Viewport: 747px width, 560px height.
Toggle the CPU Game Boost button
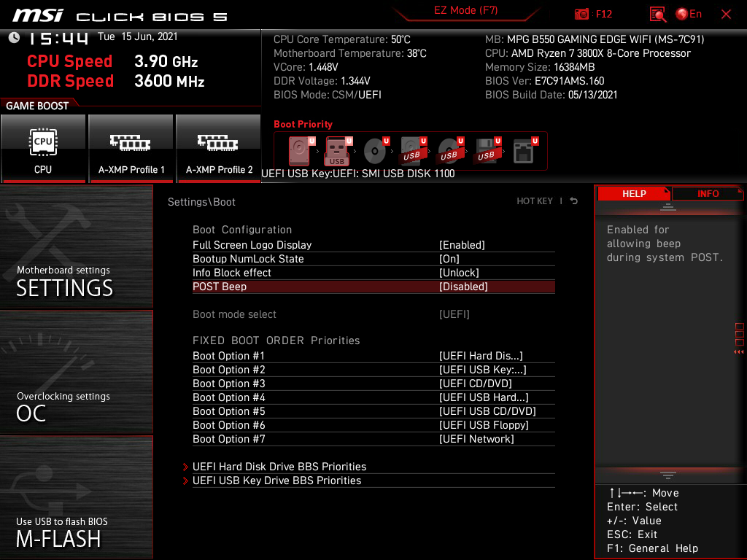(43, 149)
